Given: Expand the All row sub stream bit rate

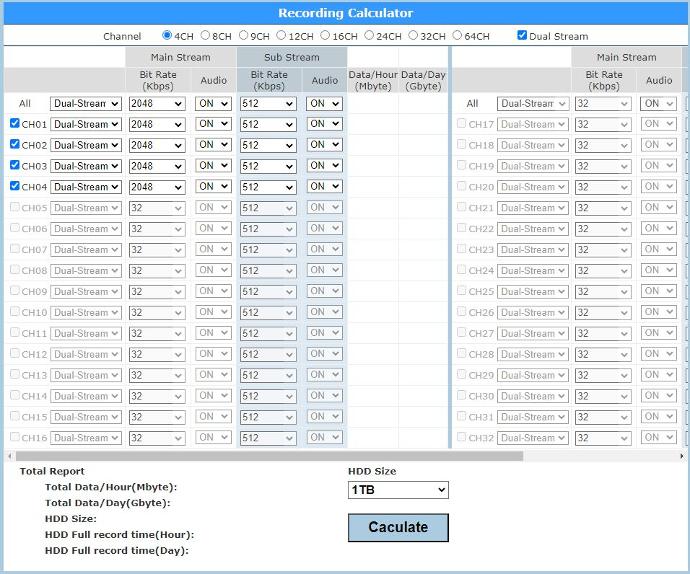Looking at the screenshot, I should 268,103.
